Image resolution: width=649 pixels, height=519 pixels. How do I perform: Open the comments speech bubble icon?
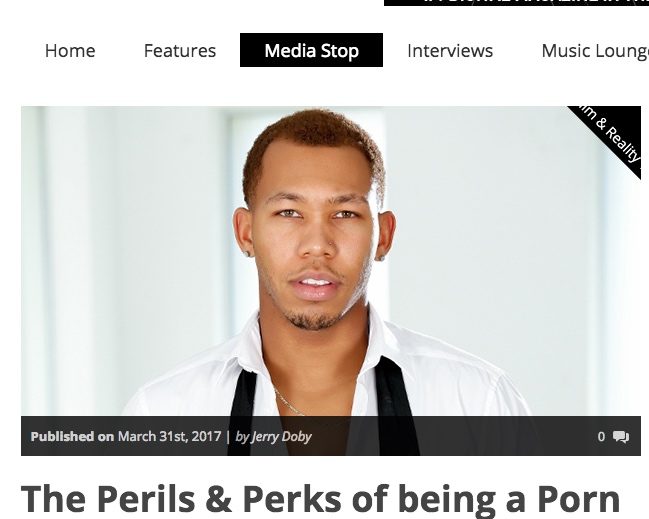pos(621,437)
